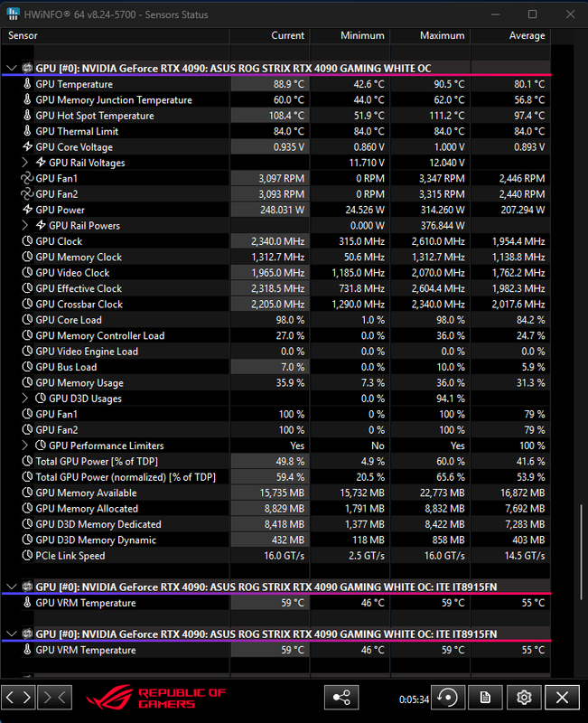Select the GPU Memory Allocated row

tap(275, 508)
